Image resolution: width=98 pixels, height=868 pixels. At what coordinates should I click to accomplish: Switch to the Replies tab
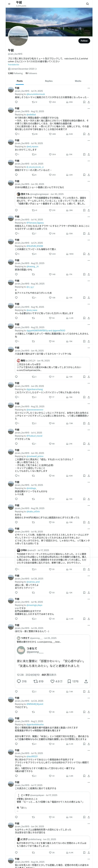pyautogui.click(x=49, y=81)
